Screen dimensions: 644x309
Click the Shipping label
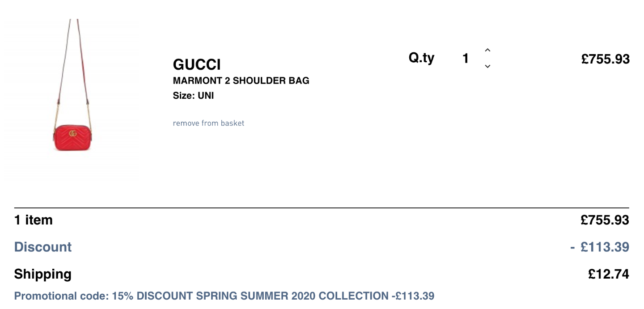(x=42, y=274)
